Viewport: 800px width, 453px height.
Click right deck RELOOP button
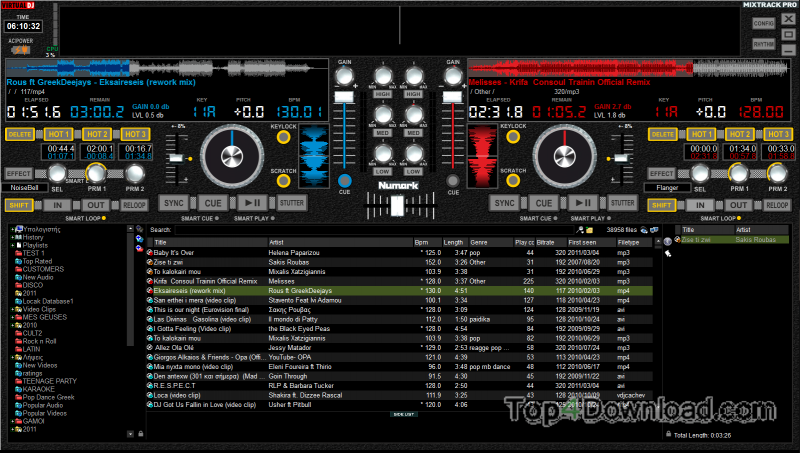[777, 205]
